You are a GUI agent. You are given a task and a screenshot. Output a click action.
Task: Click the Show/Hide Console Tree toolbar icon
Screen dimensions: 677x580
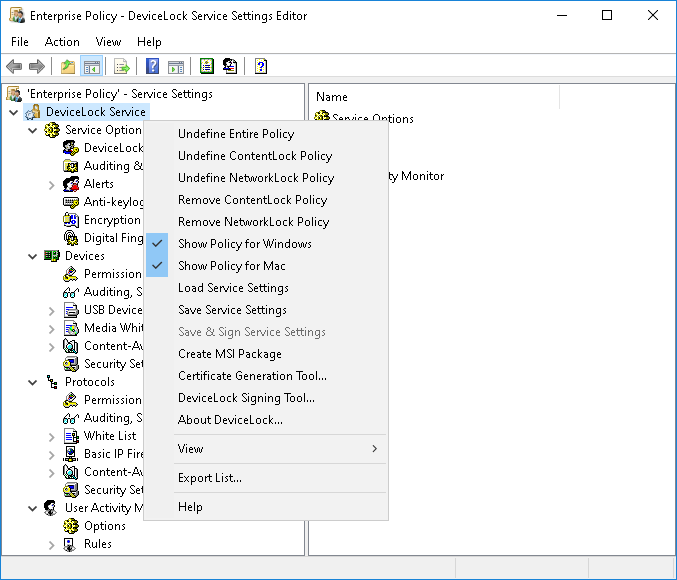(92, 67)
